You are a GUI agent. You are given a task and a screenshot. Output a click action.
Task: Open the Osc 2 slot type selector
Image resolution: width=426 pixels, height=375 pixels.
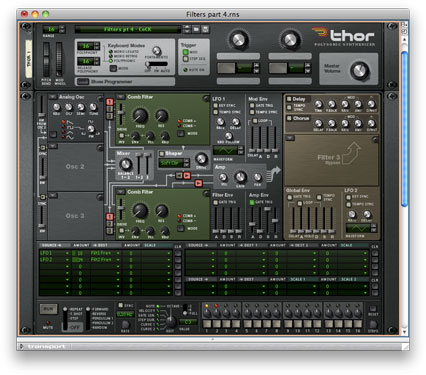click(x=53, y=146)
